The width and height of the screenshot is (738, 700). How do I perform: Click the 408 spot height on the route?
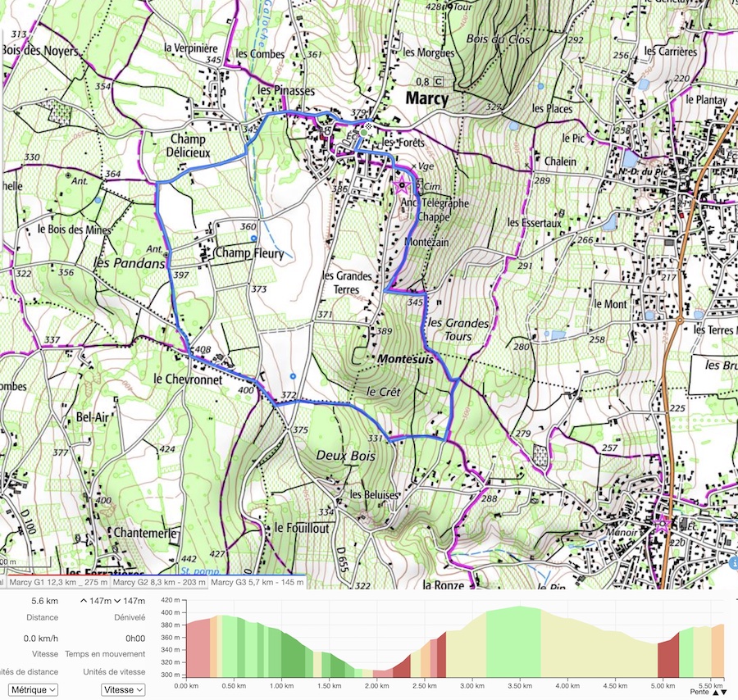click(x=203, y=349)
